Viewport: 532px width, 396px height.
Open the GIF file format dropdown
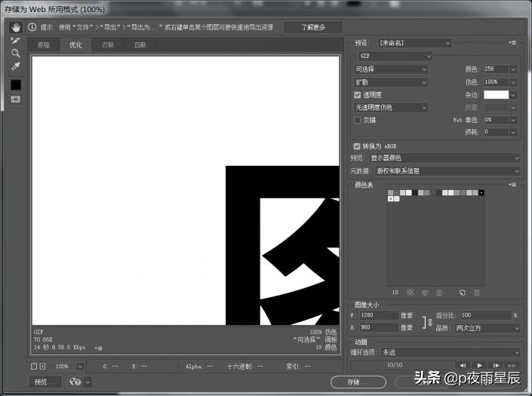(395, 56)
